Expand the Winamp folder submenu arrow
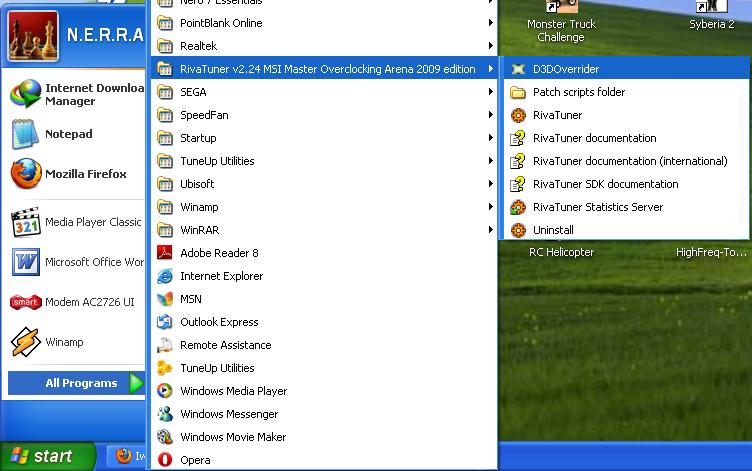The width and height of the screenshot is (752, 471). coord(491,207)
